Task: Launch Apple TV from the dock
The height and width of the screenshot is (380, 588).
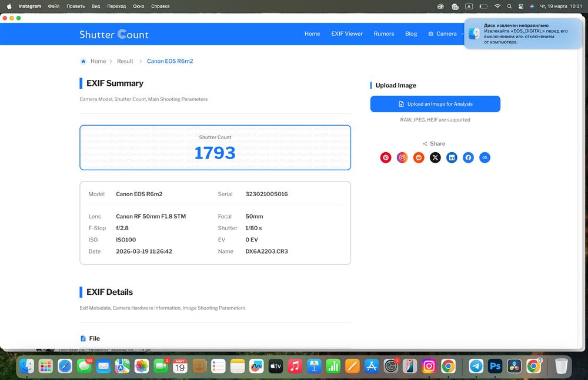Action: tap(276, 366)
